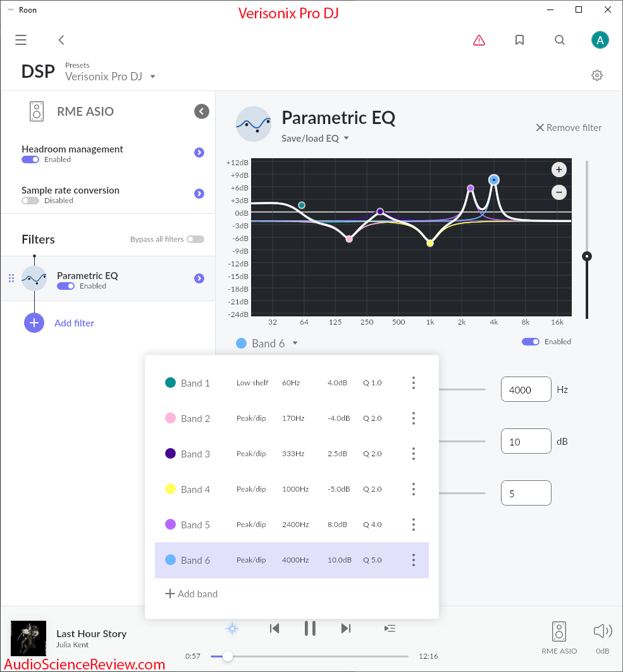Open the volume speaker icon

602,631
